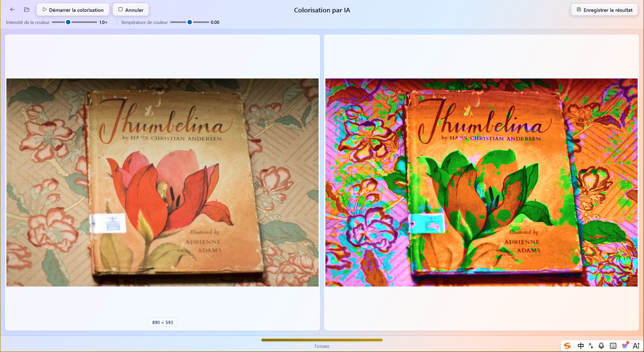Click the Démarrer la colorisation button

(x=73, y=10)
